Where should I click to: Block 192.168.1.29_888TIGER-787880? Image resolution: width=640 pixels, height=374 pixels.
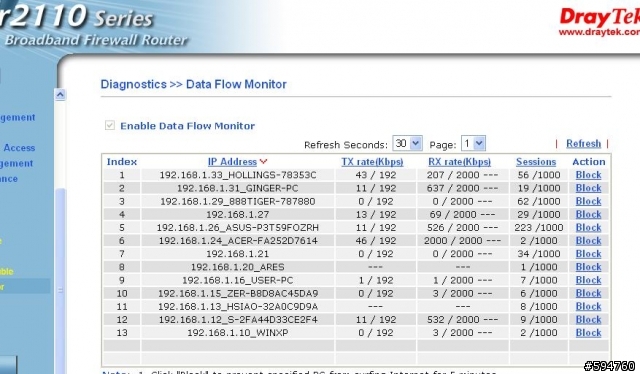pos(588,201)
